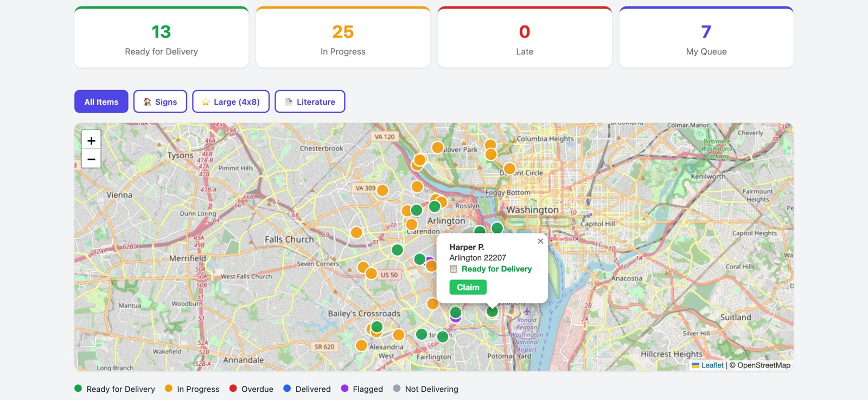The width and height of the screenshot is (868, 400).
Task: Click clipboard icon beside Ready for Delivery in popup
Action: coord(454,269)
